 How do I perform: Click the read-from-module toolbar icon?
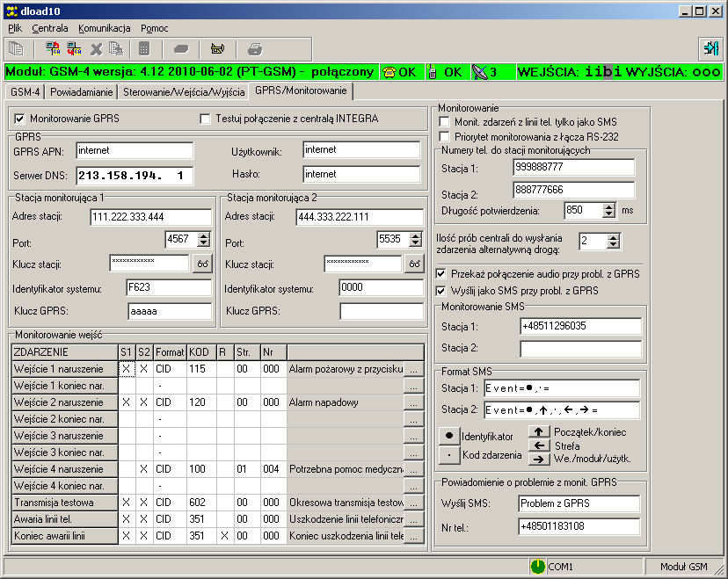(53, 48)
